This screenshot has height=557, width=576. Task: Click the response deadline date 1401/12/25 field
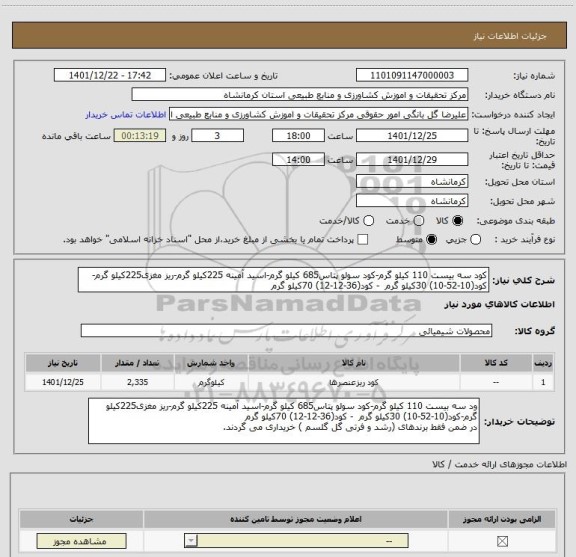412,136
